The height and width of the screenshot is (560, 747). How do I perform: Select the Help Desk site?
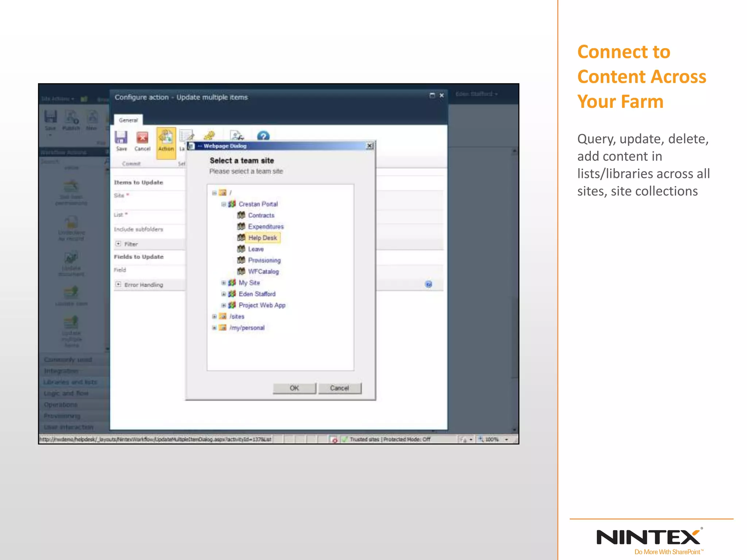(x=263, y=238)
